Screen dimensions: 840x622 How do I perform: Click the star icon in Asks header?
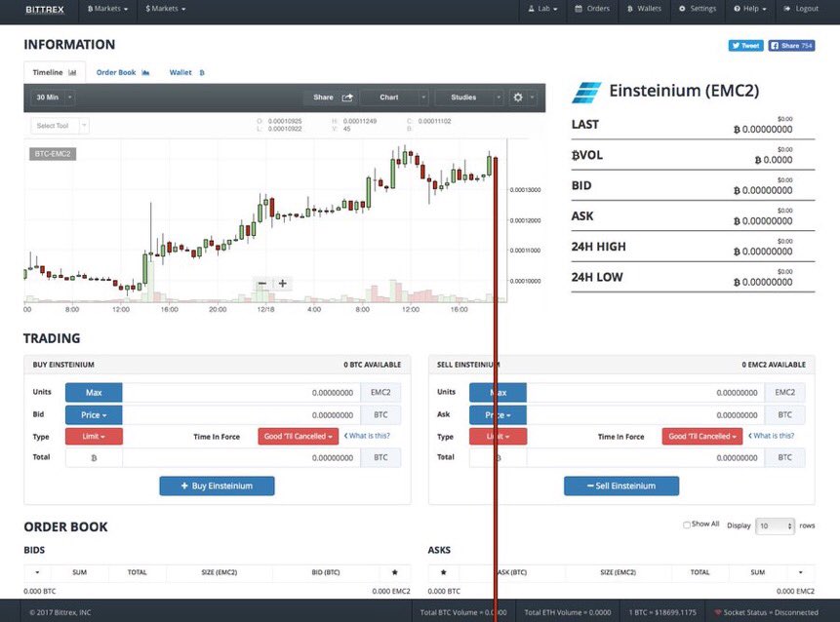coord(444,572)
